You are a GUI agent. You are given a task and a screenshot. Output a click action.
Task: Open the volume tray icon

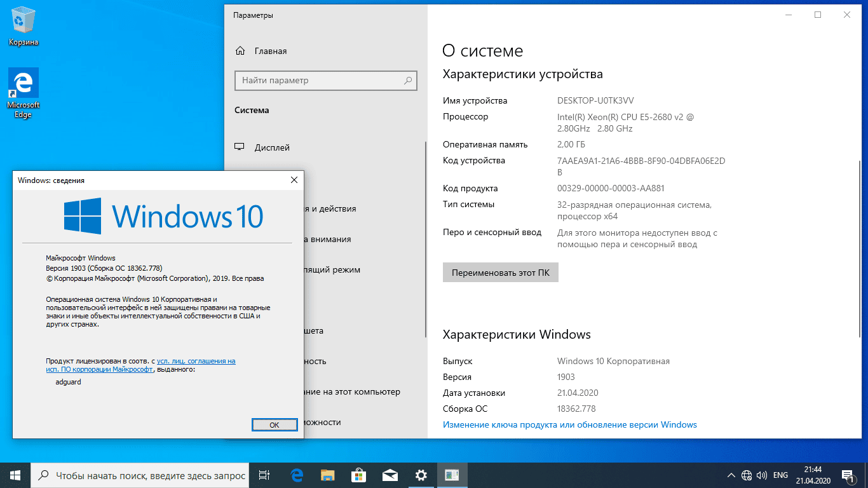(761, 475)
